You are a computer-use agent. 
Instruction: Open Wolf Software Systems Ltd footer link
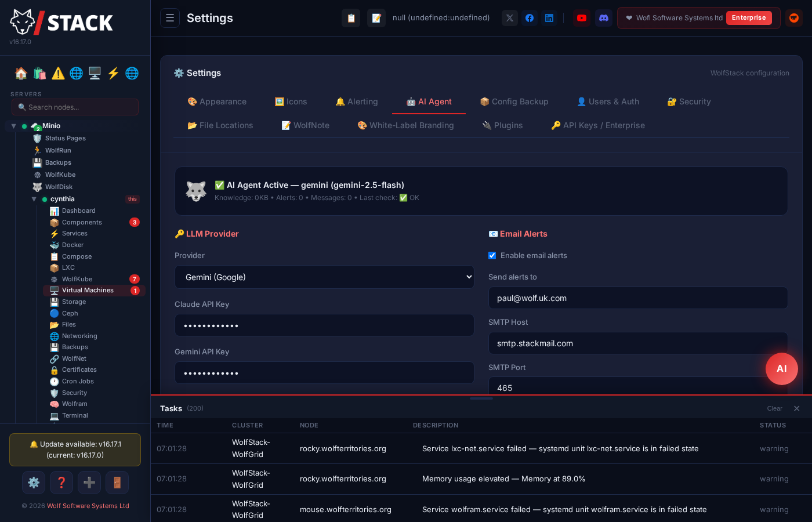point(88,506)
